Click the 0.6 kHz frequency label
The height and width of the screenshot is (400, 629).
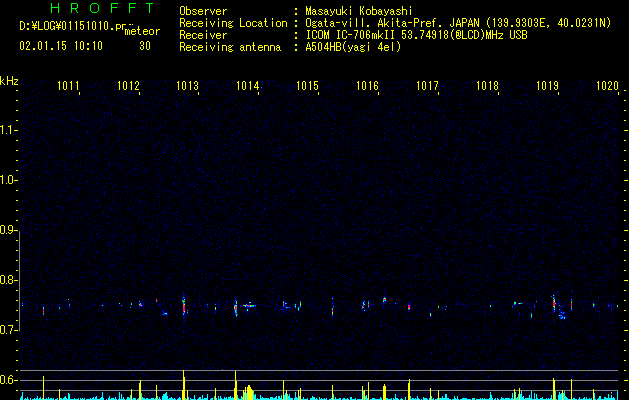pos(8,380)
